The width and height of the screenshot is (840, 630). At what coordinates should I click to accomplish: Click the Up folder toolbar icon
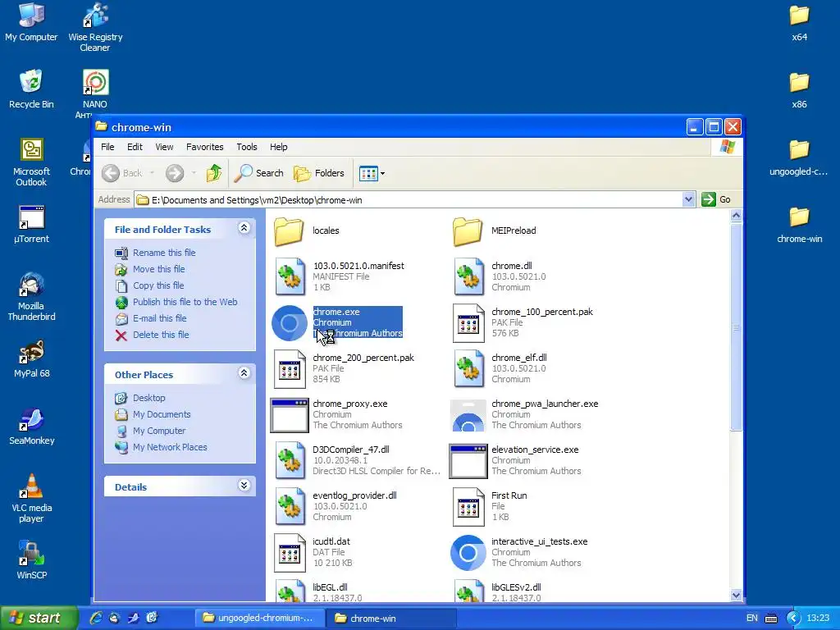[x=214, y=173]
